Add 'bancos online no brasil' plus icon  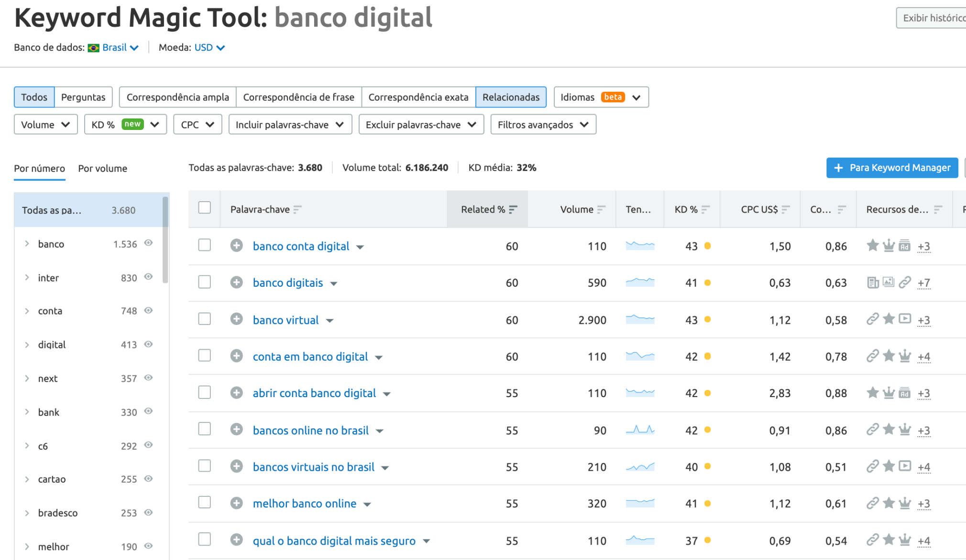point(236,430)
